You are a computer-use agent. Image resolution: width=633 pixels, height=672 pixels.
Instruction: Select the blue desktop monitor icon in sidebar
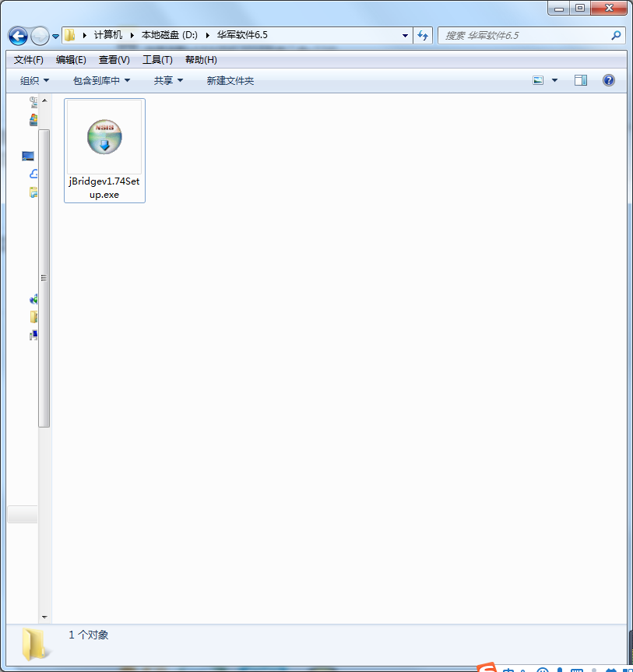(x=28, y=156)
